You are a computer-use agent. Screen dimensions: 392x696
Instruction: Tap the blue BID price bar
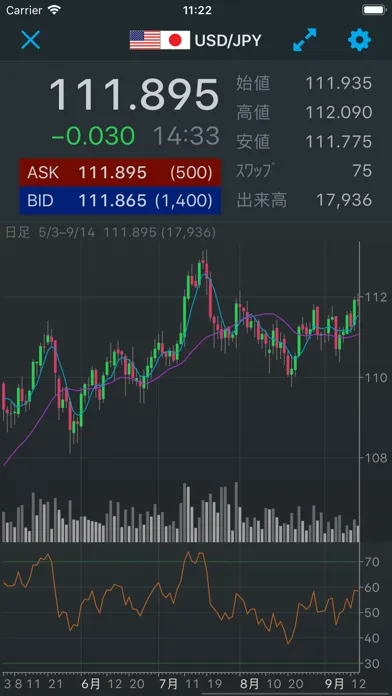click(x=120, y=201)
